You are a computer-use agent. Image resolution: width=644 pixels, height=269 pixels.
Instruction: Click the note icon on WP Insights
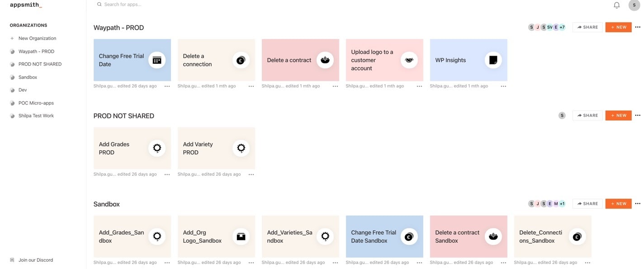point(493,60)
